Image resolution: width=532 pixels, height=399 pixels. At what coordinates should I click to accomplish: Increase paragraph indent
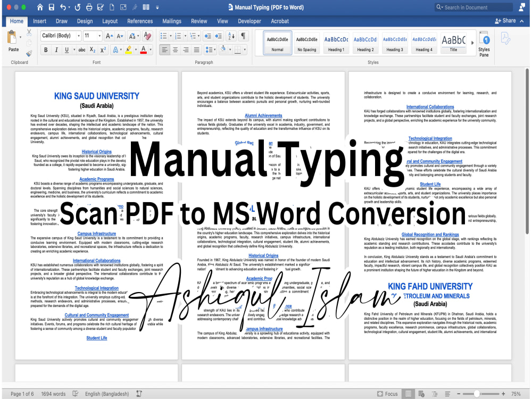(x=219, y=36)
